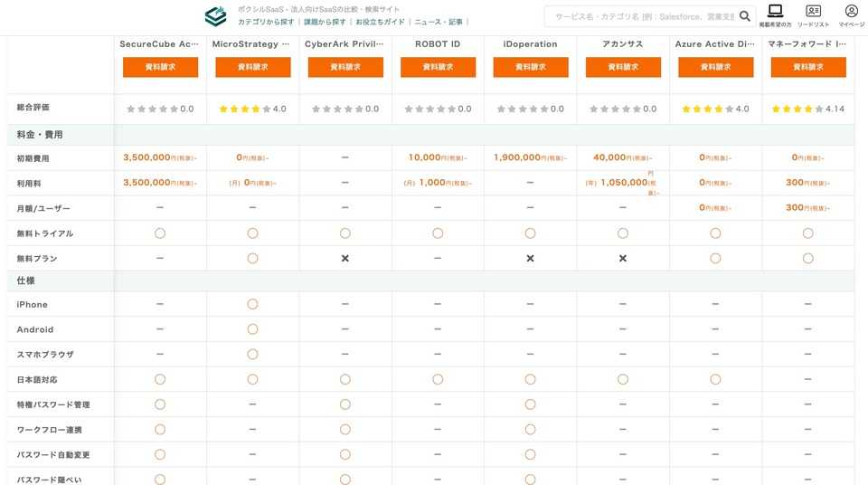The height and width of the screenshot is (485, 868).
Task: Open お役立ちガイド menu
Action: 380,23
